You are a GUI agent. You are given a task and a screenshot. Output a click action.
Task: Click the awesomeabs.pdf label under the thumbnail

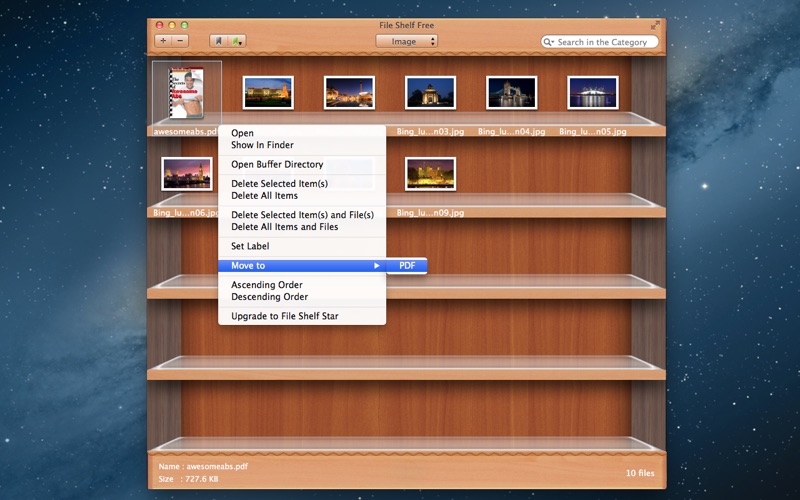click(186, 131)
